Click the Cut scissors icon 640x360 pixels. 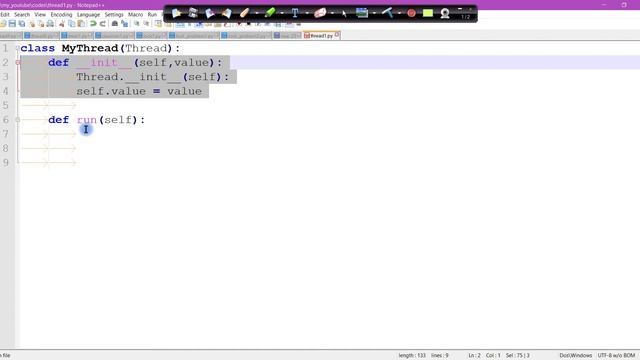pos(62,24)
